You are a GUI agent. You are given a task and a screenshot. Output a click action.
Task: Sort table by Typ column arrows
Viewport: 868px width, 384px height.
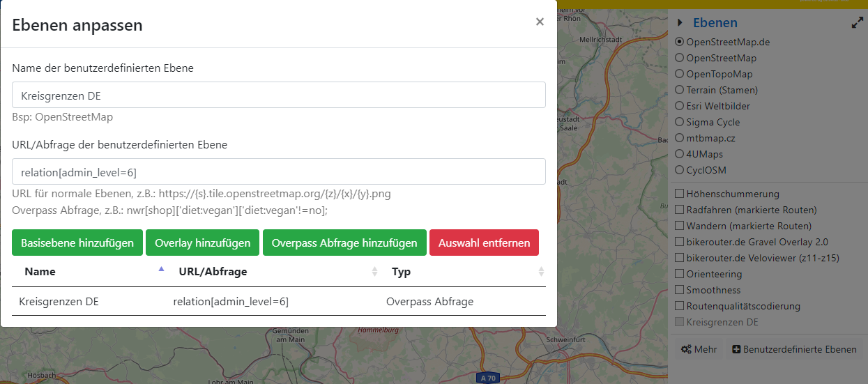click(541, 272)
